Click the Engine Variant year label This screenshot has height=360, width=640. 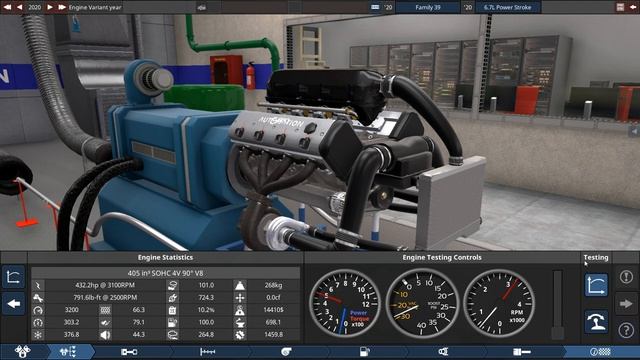[95, 7]
